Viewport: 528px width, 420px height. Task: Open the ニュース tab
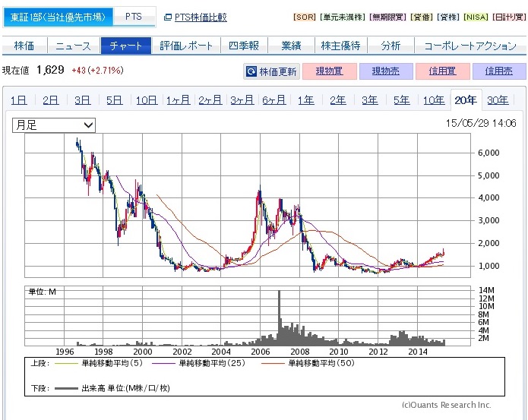(73, 46)
